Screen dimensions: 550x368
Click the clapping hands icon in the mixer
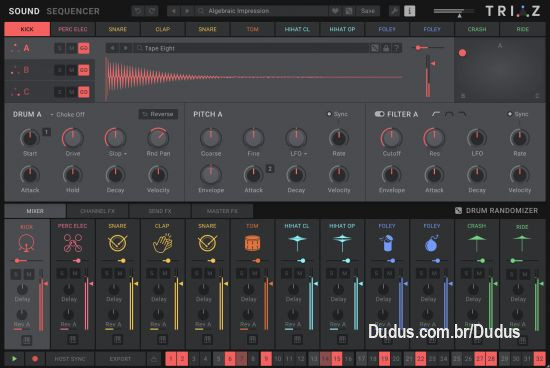click(162, 243)
